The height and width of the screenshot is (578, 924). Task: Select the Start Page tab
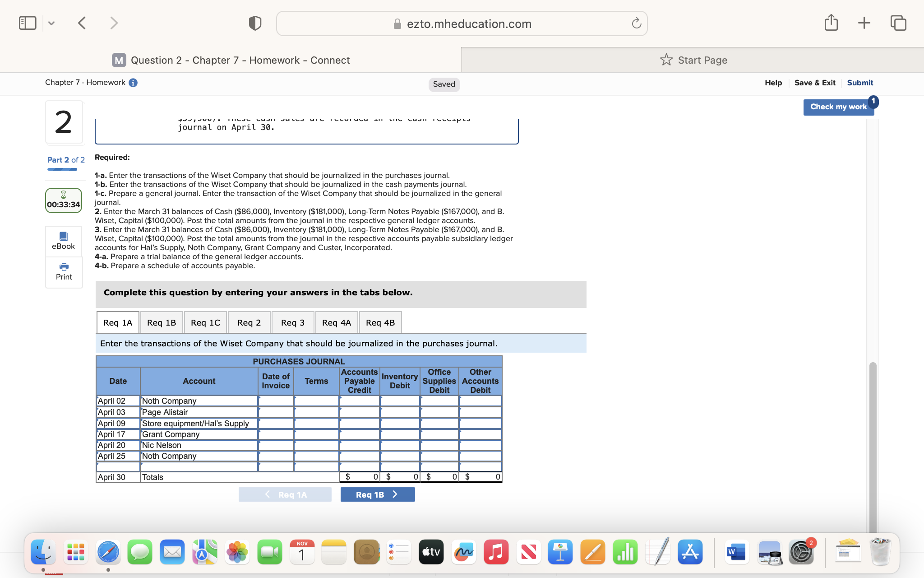[x=693, y=60]
